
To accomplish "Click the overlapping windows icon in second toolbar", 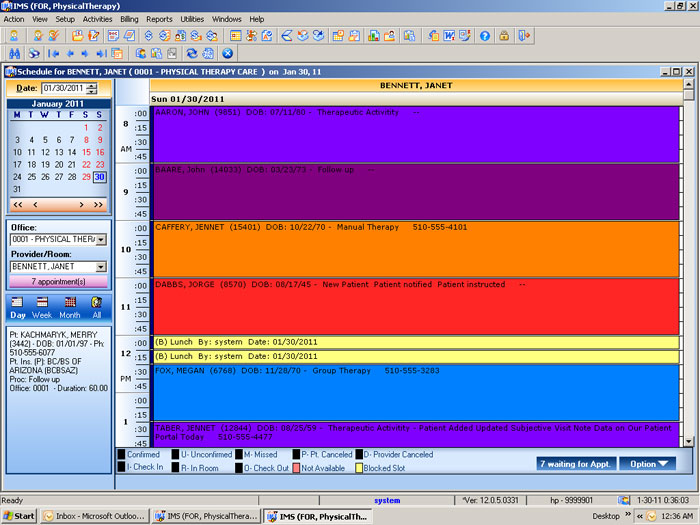I will tap(117, 54).
